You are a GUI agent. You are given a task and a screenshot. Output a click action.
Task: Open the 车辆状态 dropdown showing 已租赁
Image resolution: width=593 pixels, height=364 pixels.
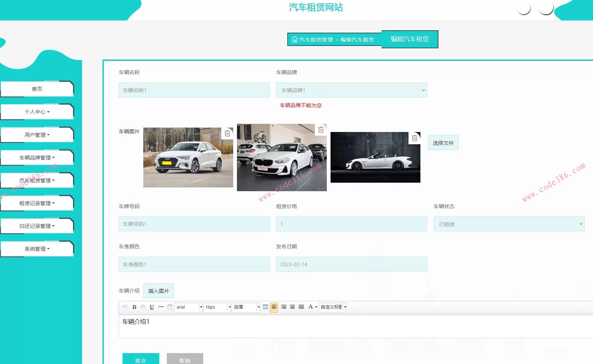point(509,224)
